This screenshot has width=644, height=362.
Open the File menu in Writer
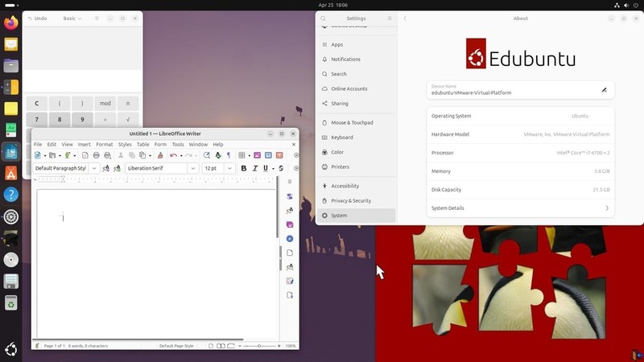[38, 145]
